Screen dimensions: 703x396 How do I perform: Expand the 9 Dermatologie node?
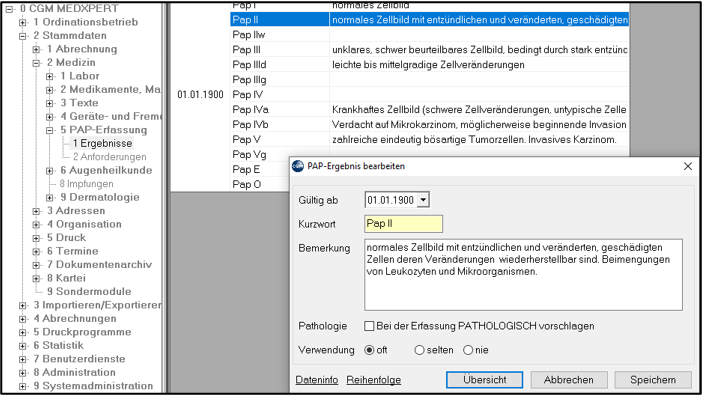[50, 197]
